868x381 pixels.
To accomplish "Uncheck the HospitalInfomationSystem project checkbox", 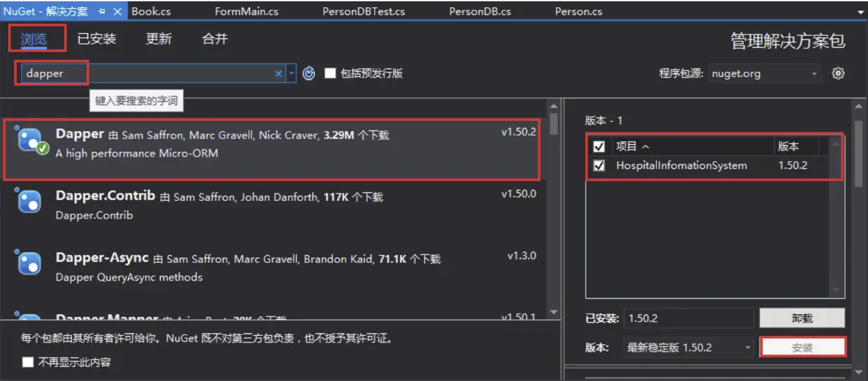I will pos(599,166).
